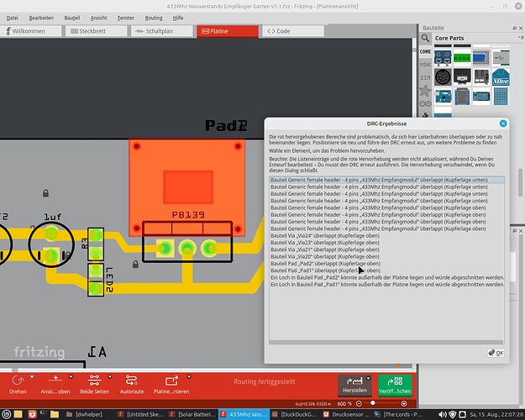Pick the blue D-sub connector part
The height and width of the screenshot is (420, 525).
pos(481,58)
